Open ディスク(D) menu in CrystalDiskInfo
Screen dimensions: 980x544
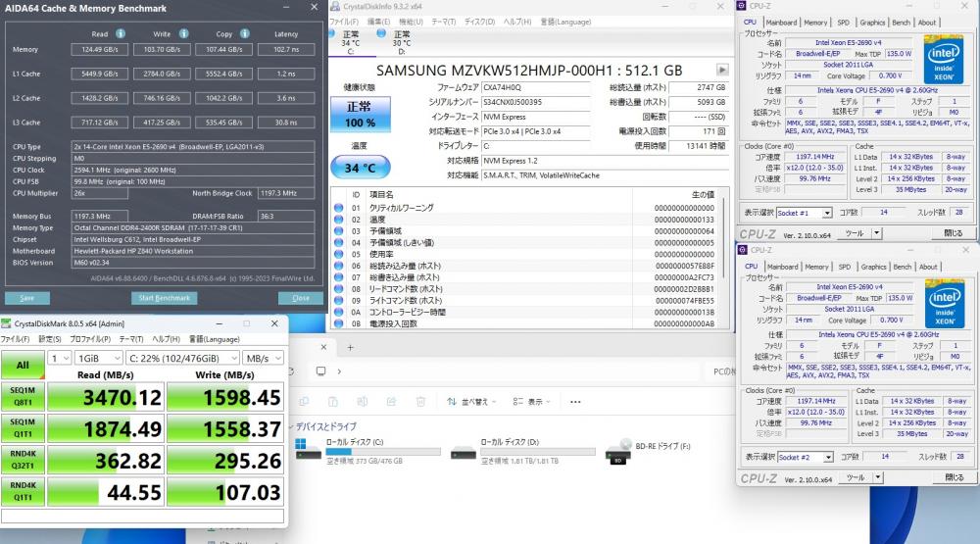point(479,22)
